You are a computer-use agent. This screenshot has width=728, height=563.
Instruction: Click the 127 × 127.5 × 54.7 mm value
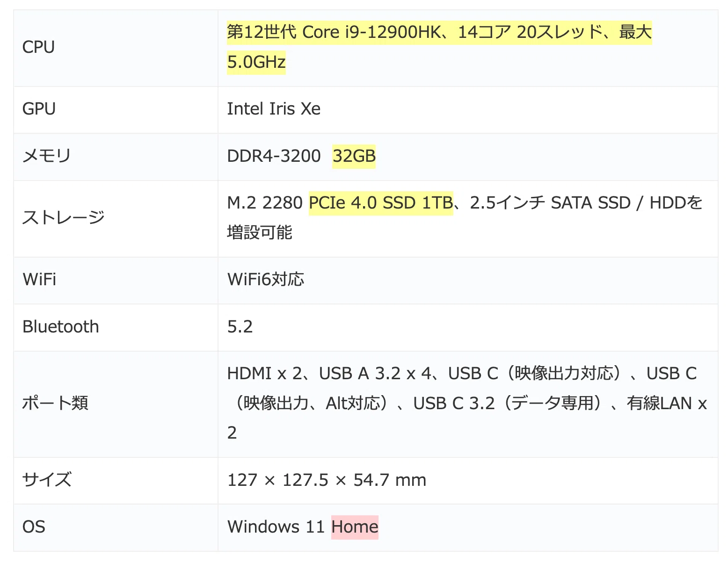click(x=327, y=480)
